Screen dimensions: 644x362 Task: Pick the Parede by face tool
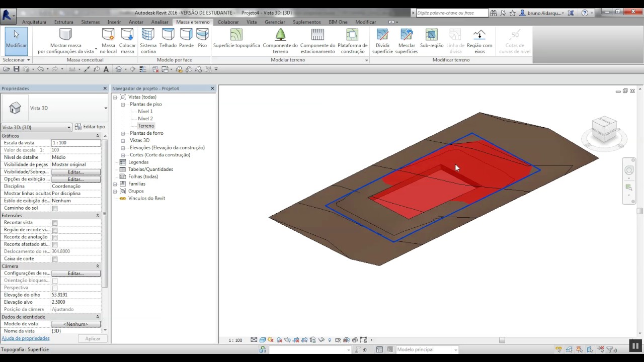point(186,38)
